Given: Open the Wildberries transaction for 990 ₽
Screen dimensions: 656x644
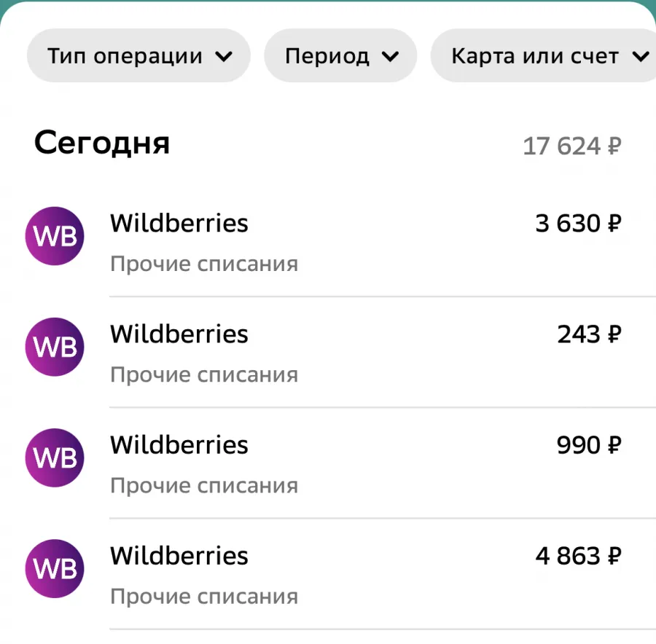Looking at the screenshot, I should click(x=328, y=463).
